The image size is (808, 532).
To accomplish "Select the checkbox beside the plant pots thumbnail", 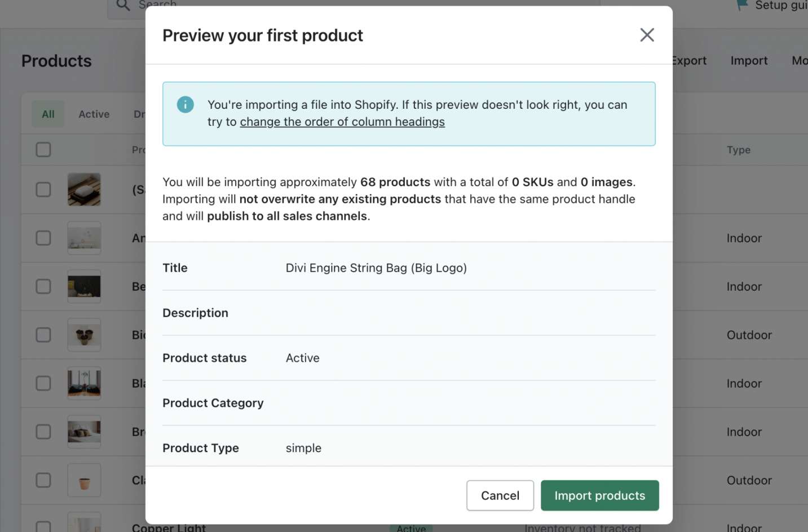I will pos(43,335).
